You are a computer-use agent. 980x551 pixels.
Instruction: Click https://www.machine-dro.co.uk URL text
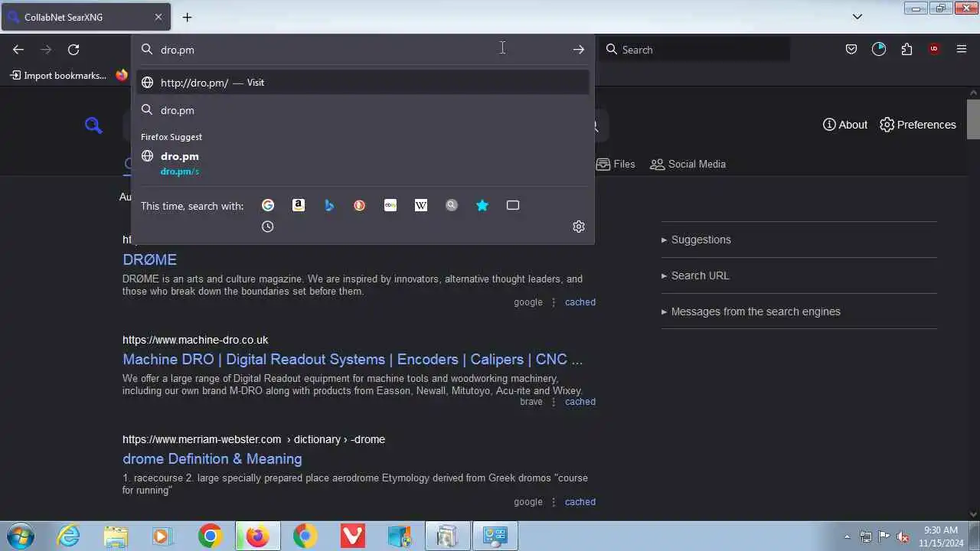(x=195, y=340)
